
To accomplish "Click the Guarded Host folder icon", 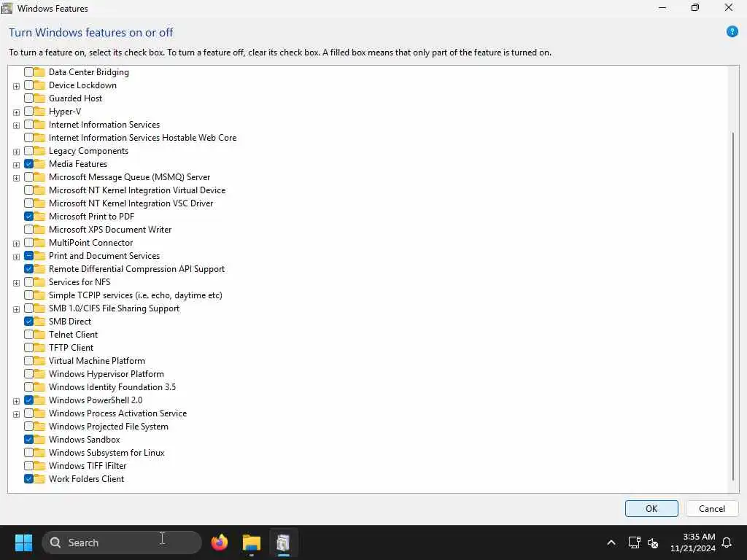I will (39, 98).
